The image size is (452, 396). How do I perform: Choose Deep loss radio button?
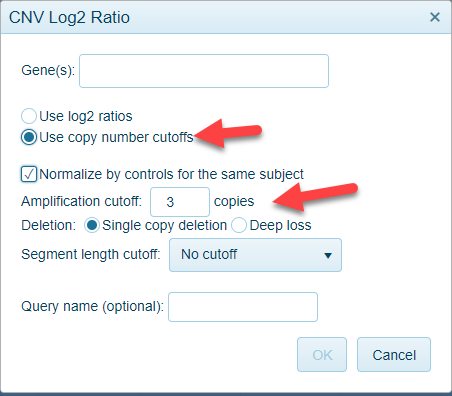239,225
